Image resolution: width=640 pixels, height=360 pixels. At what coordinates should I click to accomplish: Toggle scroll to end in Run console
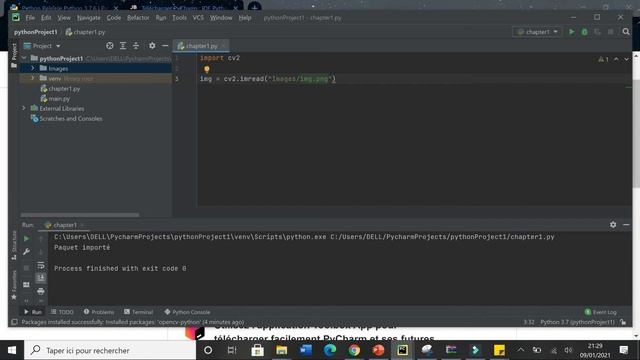[x=41, y=278]
